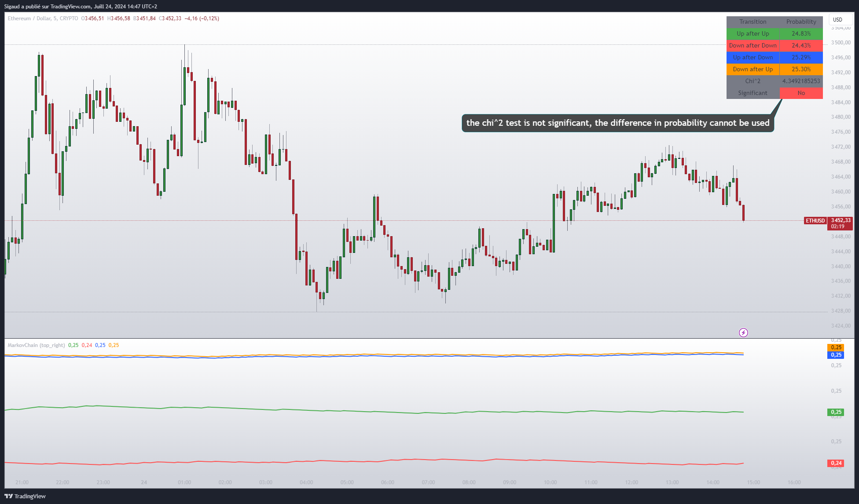The image size is (859, 504).
Task: Click the 'Transition' table header
Action: [x=753, y=22]
